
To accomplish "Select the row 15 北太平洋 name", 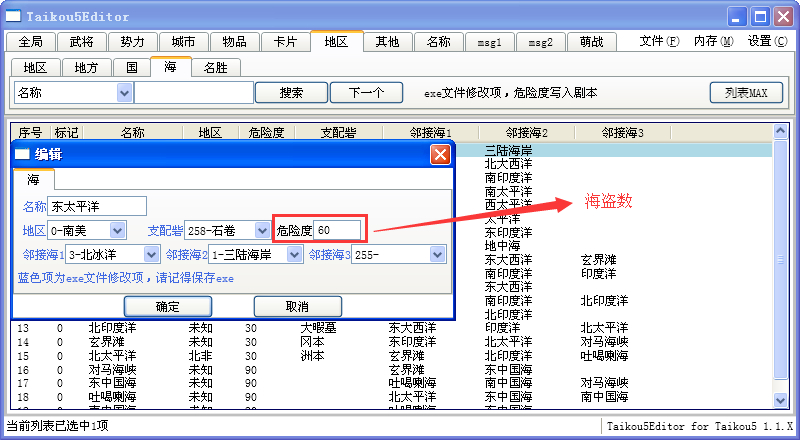I will (112, 355).
